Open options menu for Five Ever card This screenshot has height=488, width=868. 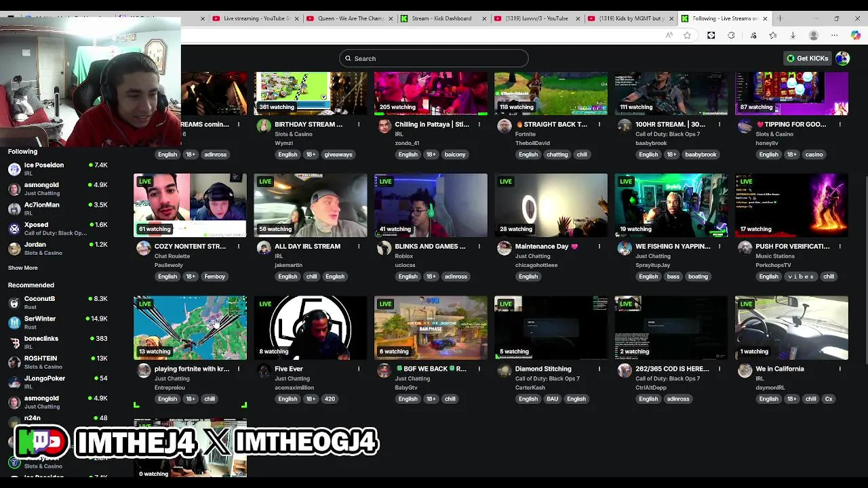[359, 369]
